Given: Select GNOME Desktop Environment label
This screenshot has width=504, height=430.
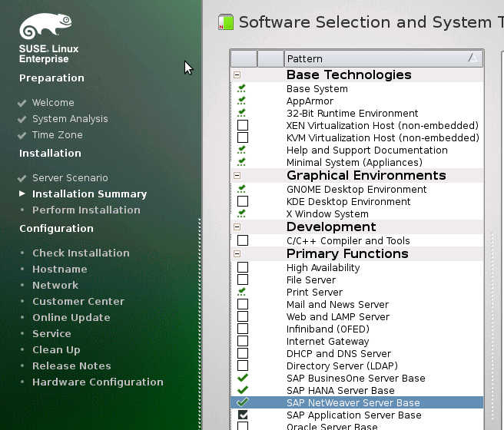Looking at the screenshot, I should point(356,190).
